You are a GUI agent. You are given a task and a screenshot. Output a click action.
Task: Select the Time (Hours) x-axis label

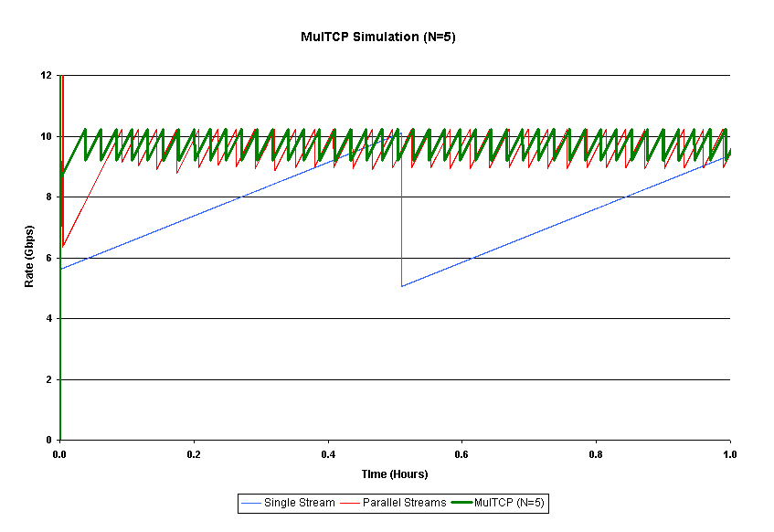tap(394, 474)
